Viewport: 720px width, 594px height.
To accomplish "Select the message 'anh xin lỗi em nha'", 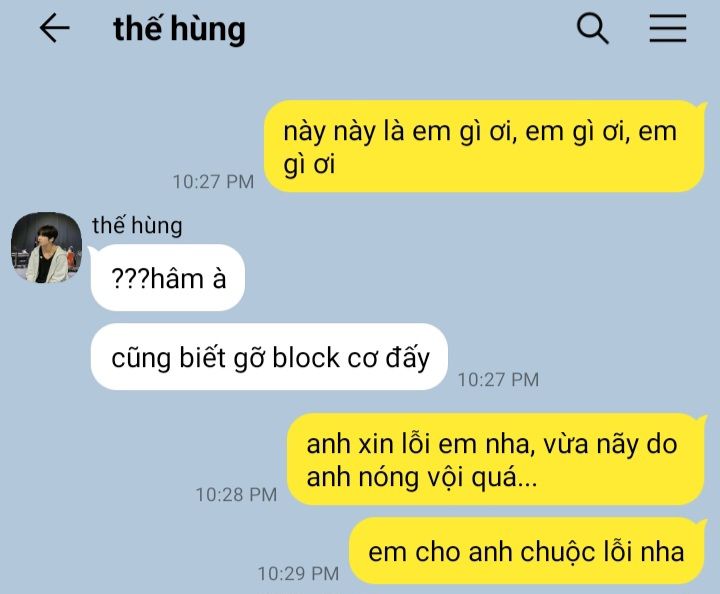I will [x=496, y=460].
